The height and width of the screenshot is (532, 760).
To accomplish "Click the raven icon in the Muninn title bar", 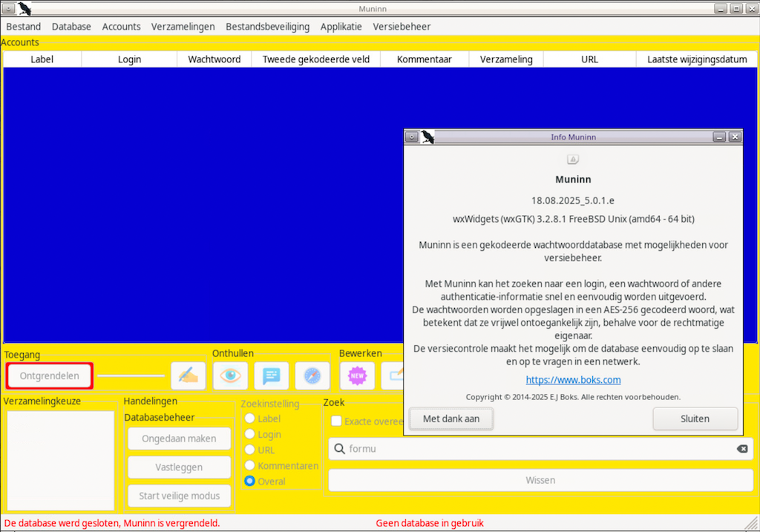I will pos(24,9).
